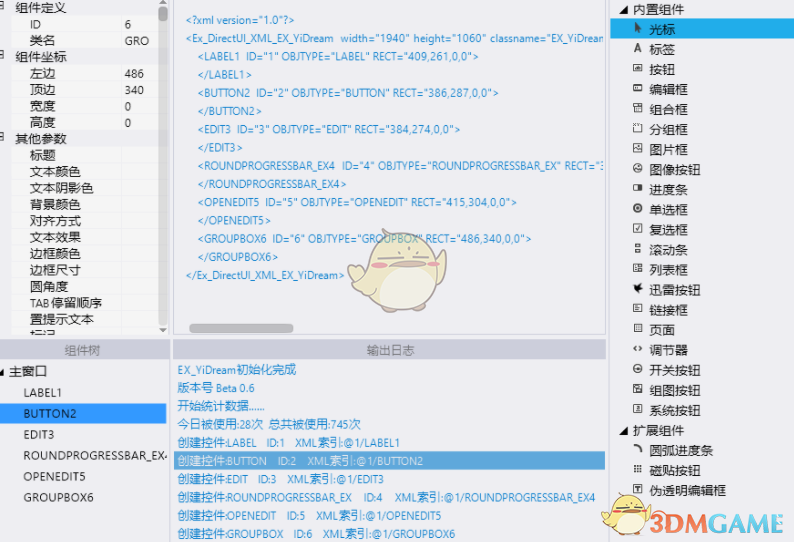Click the 组件树 panel header
Viewport: 794px width, 542px height.
coord(83,350)
